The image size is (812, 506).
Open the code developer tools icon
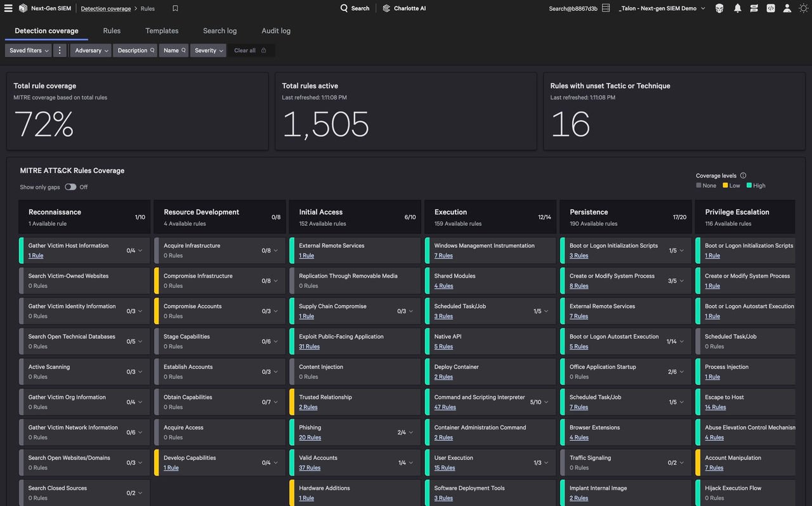(770, 8)
